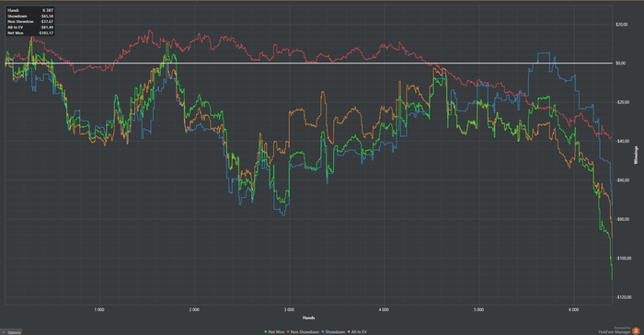
Task: Click the -$40,00 y-axis label
Action: [x=622, y=142]
